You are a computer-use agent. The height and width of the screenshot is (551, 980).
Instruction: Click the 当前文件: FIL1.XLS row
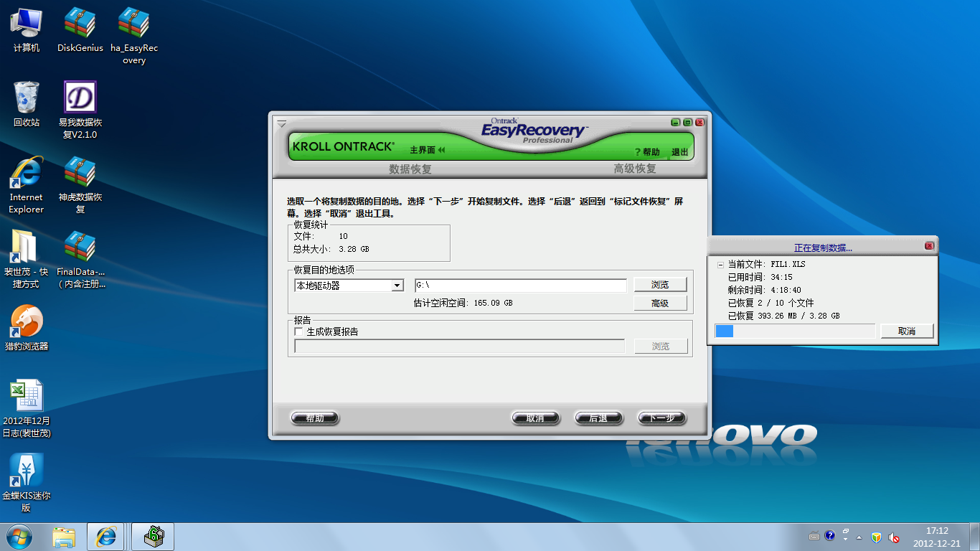pyautogui.click(x=766, y=264)
